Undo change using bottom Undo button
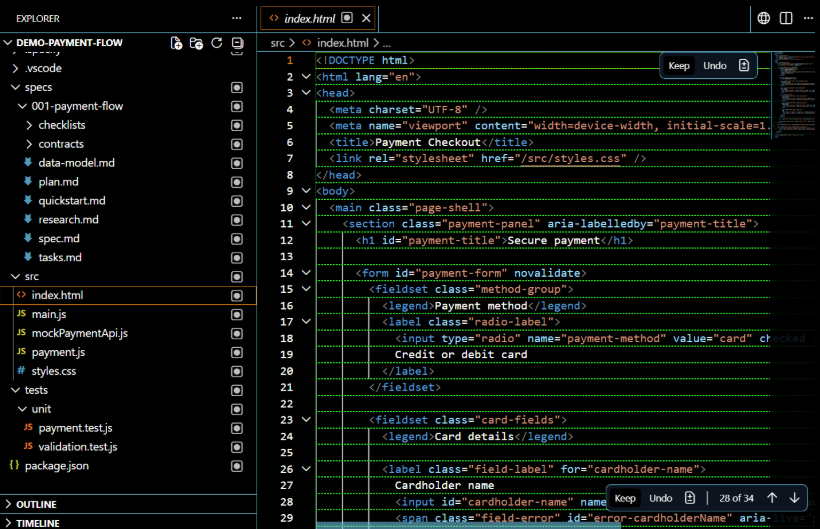Image resolution: width=820 pixels, height=529 pixels. point(660,498)
